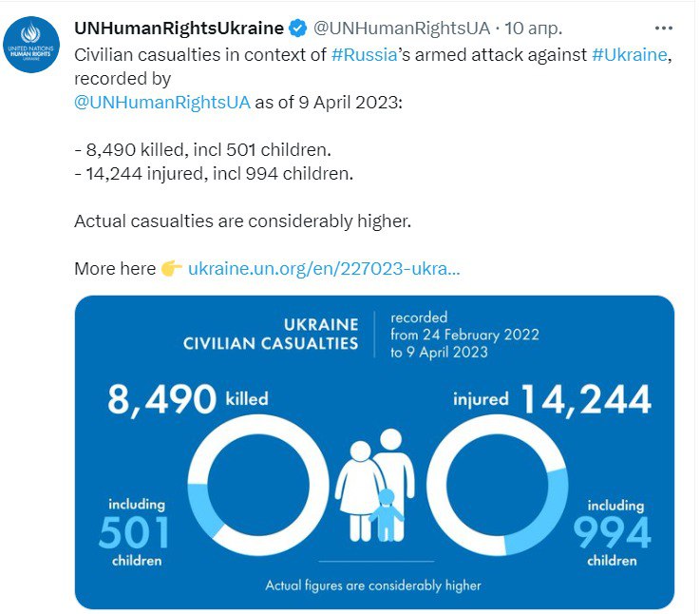Open the tweet's date timestamp
700x614 pixels.
[x=533, y=28]
